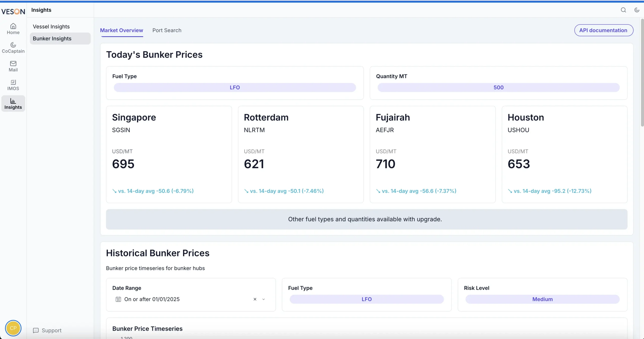Click the Singapore price card title

[134, 117]
